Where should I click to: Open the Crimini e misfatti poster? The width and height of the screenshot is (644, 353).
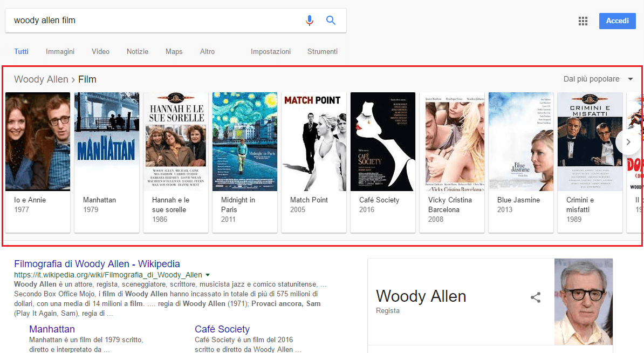[590, 142]
